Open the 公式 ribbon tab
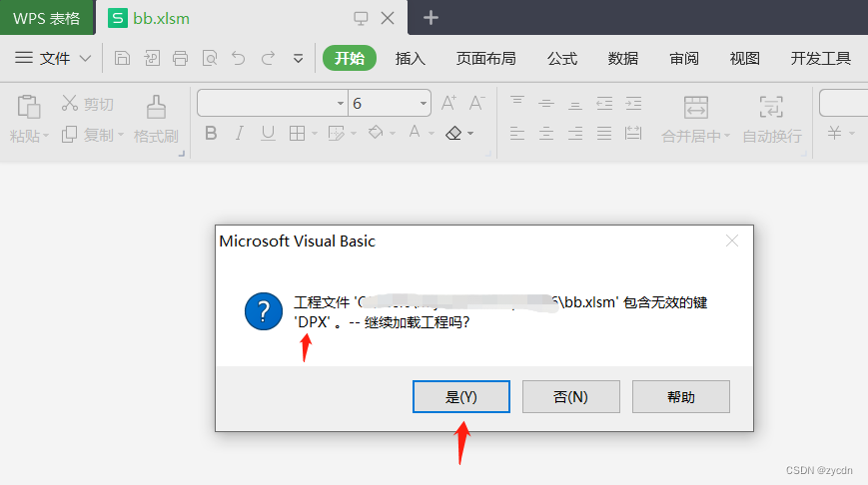Image resolution: width=868 pixels, height=485 pixels. 562,58
